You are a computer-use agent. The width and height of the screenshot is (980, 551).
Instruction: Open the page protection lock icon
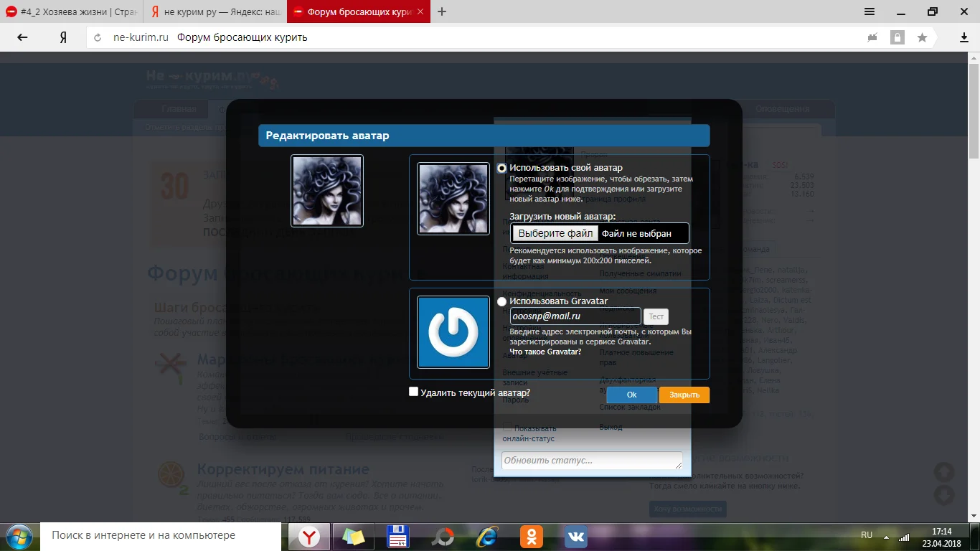coord(897,37)
